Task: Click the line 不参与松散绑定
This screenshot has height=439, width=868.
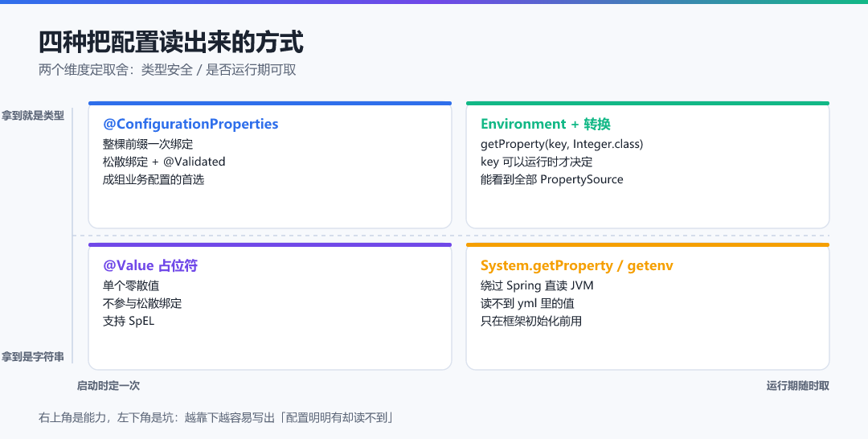Action: click(142, 303)
